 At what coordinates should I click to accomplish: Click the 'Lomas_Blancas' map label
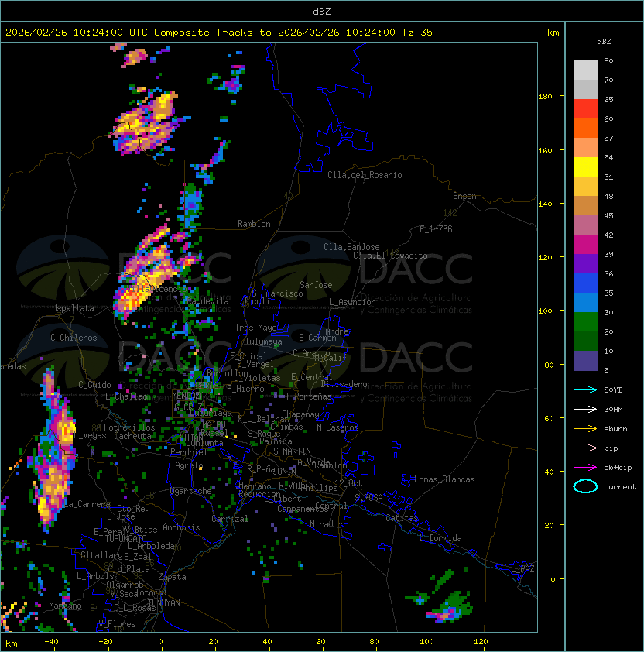pos(444,479)
